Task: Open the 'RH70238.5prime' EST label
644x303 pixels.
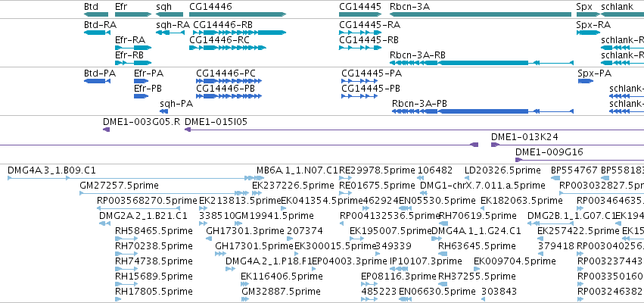Action: pos(154,248)
